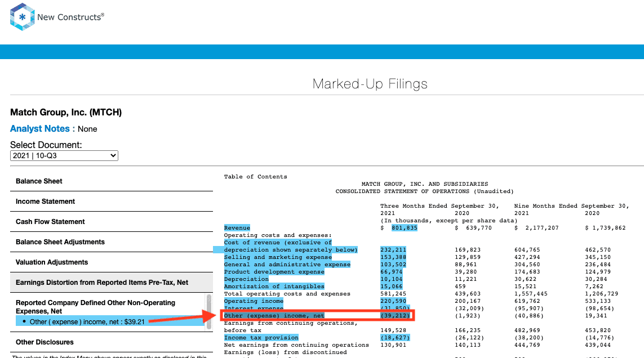Click the highlighted 801,835 revenue value
The width and height of the screenshot is (644, 358).
coord(404,228)
